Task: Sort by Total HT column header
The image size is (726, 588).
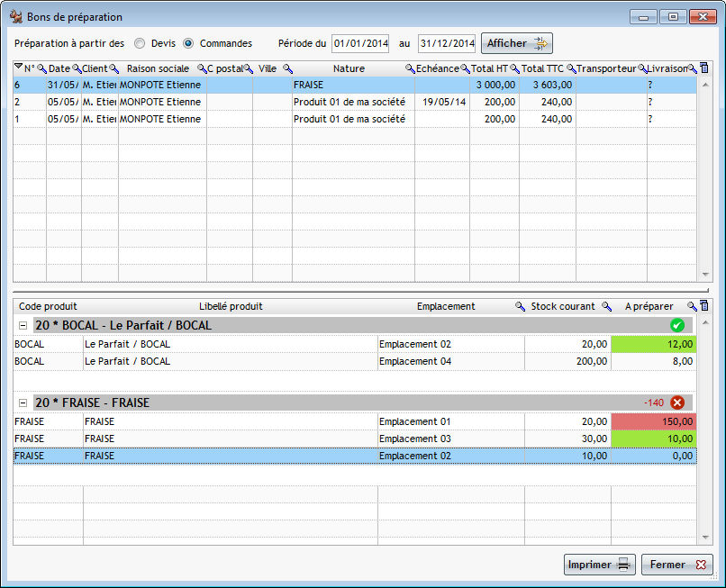Action: 489,68
